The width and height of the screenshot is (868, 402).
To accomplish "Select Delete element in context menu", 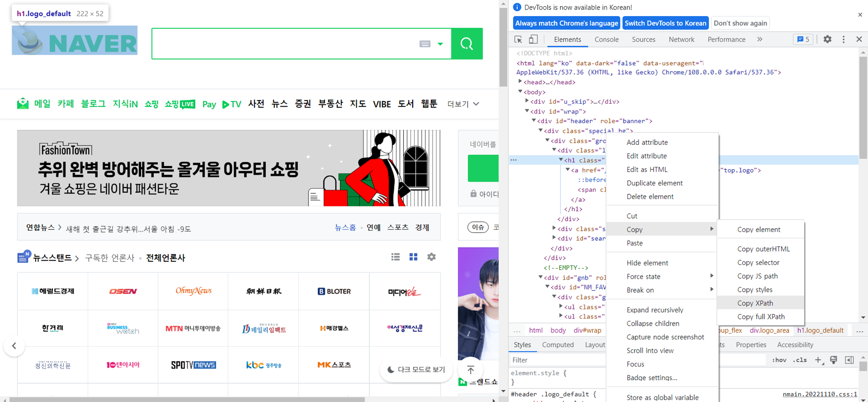I will point(662,196).
